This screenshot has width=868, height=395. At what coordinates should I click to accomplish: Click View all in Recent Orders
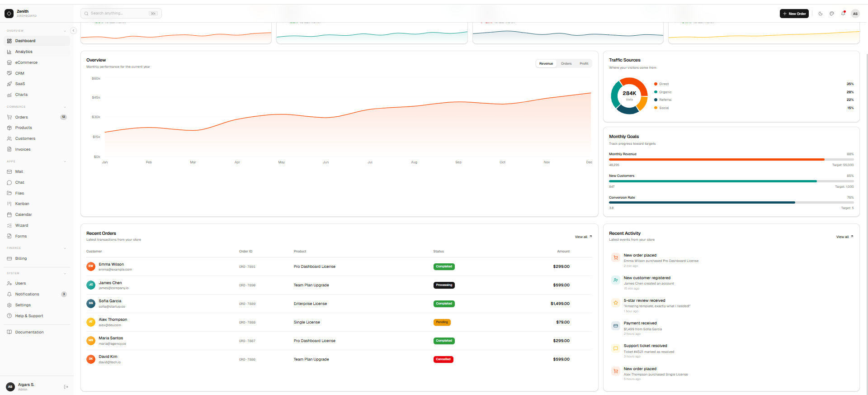pos(583,237)
